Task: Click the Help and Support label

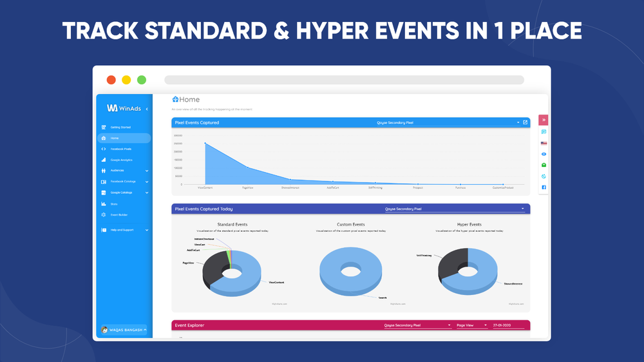Action: pyautogui.click(x=122, y=230)
